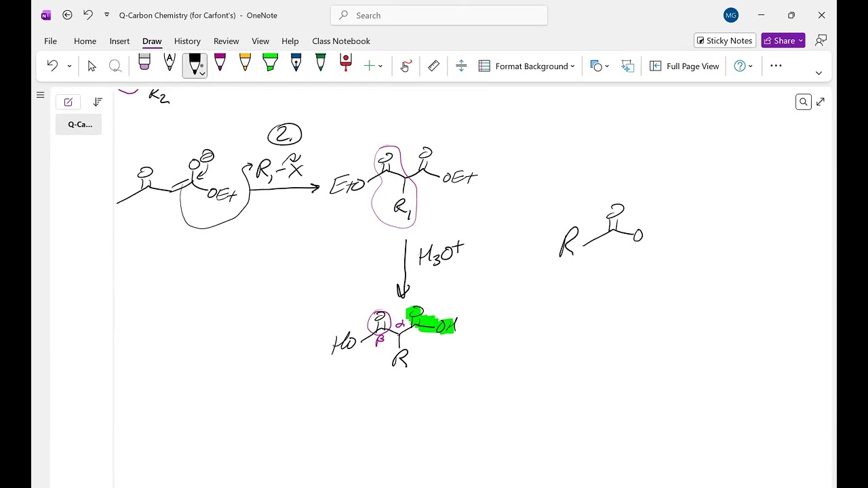Click the Insert Space tool

[461, 66]
